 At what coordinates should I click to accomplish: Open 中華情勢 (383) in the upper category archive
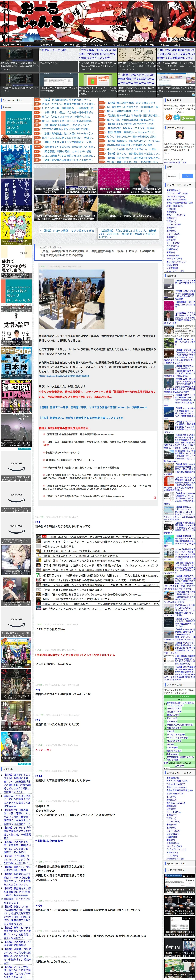(173, 190)
